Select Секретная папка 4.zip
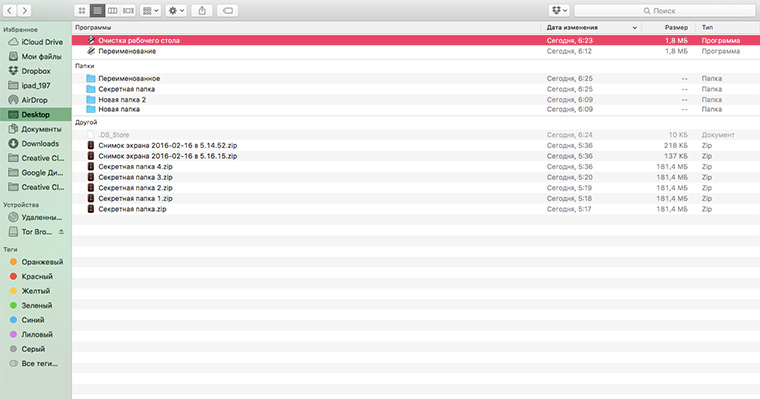 point(415,167)
